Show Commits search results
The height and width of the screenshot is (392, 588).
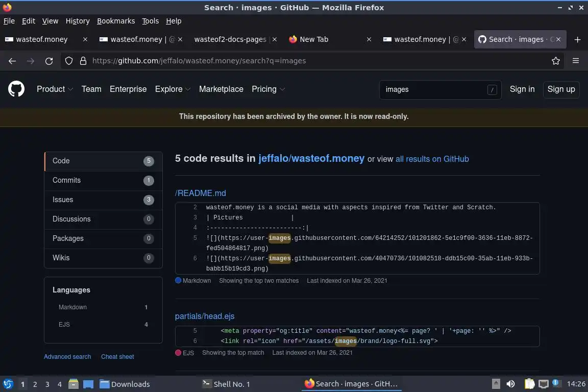point(103,181)
